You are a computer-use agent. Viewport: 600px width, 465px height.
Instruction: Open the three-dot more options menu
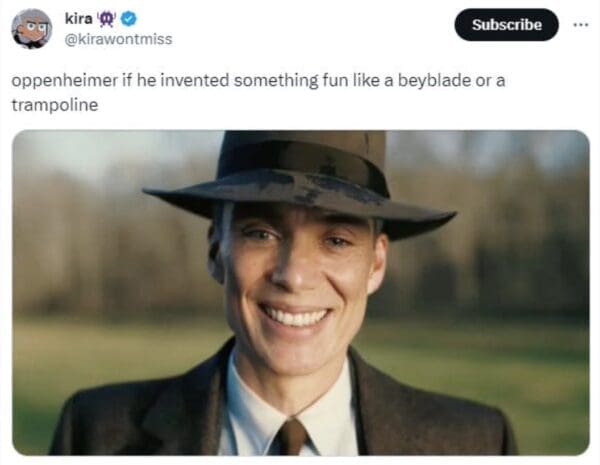pos(579,24)
